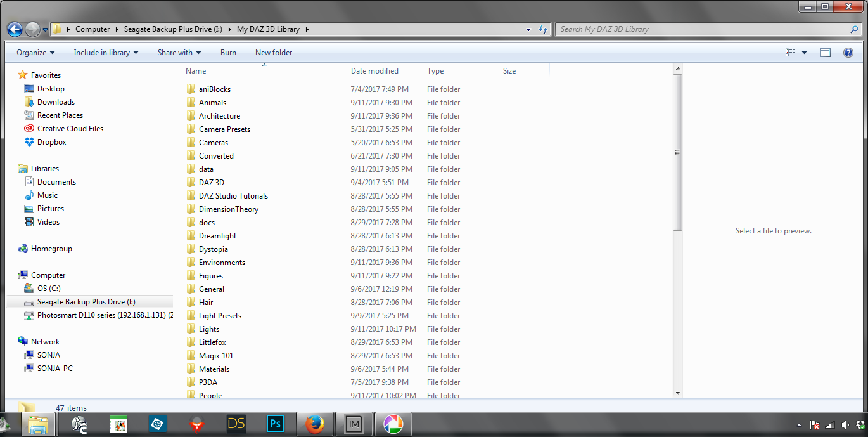Select the Light Presets folder
This screenshot has height=437, width=868.
pos(220,316)
